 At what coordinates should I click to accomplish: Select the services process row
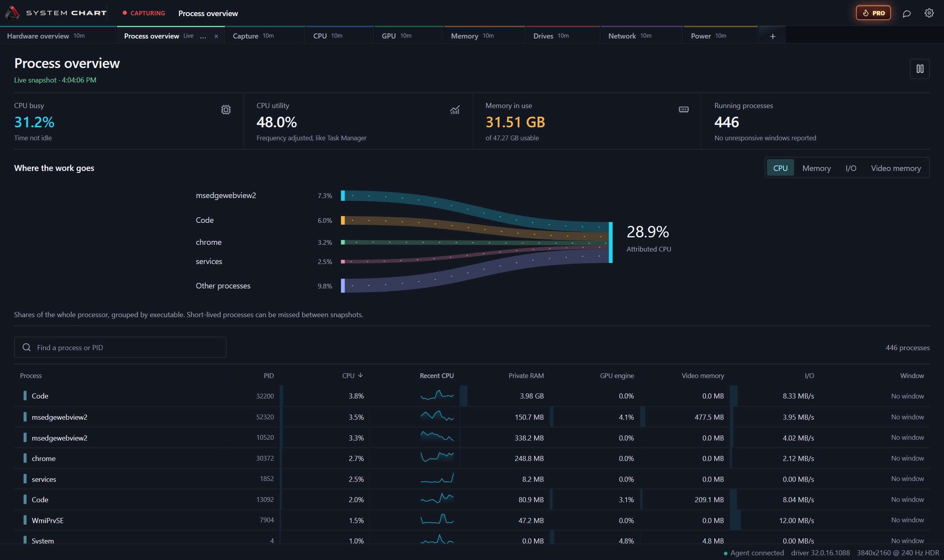(472, 479)
